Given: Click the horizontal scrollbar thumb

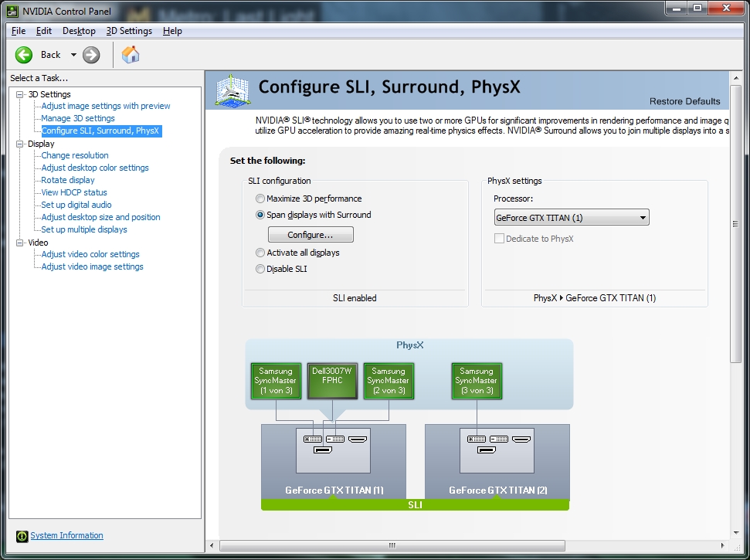Looking at the screenshot, I should tap(392, 545).
